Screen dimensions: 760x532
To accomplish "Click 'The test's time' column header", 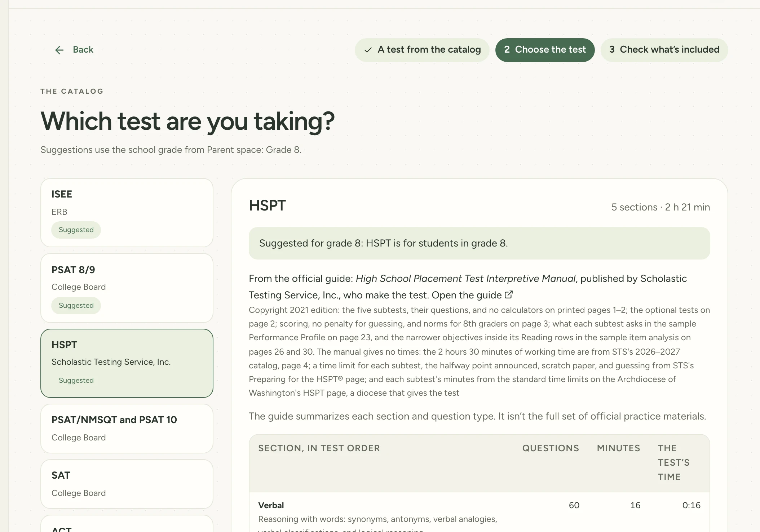I will click(673, 463).
